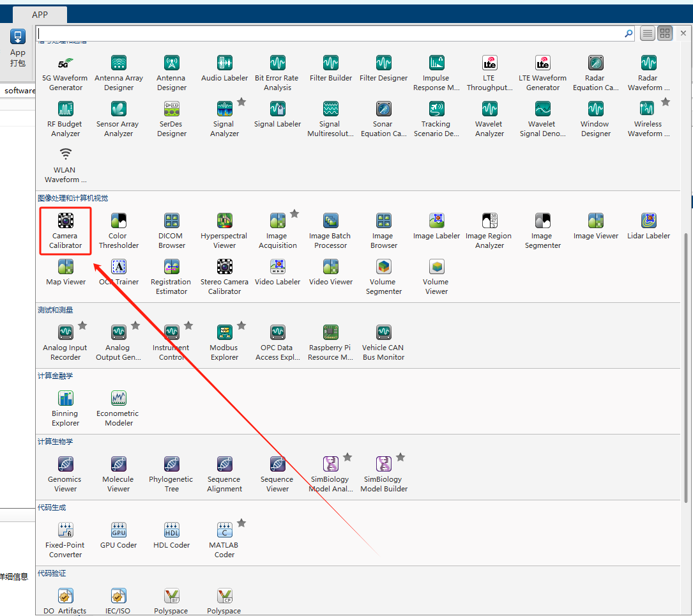Launch SimBiology Model Builder
693x616 pixels.
click(384, 475)
